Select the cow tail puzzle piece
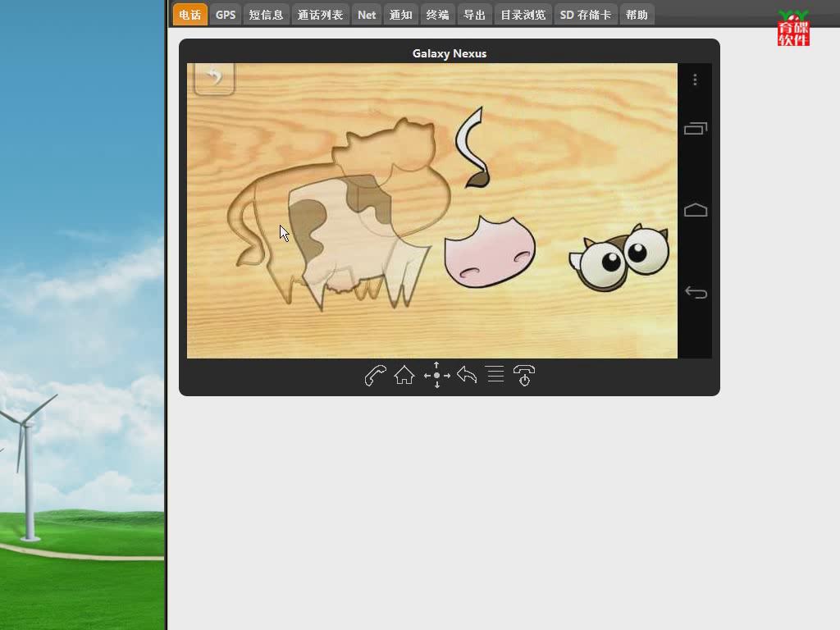This screenshot has height=630, width=840. (472, 148)
